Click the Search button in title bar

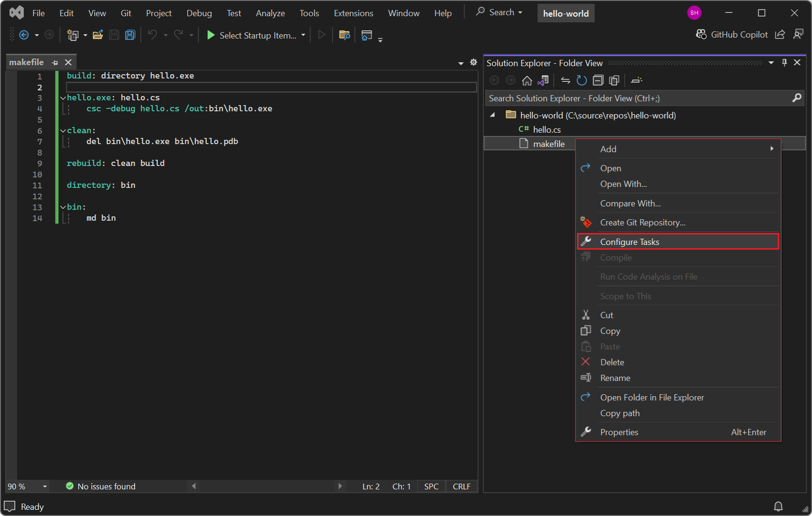[499, 12]
